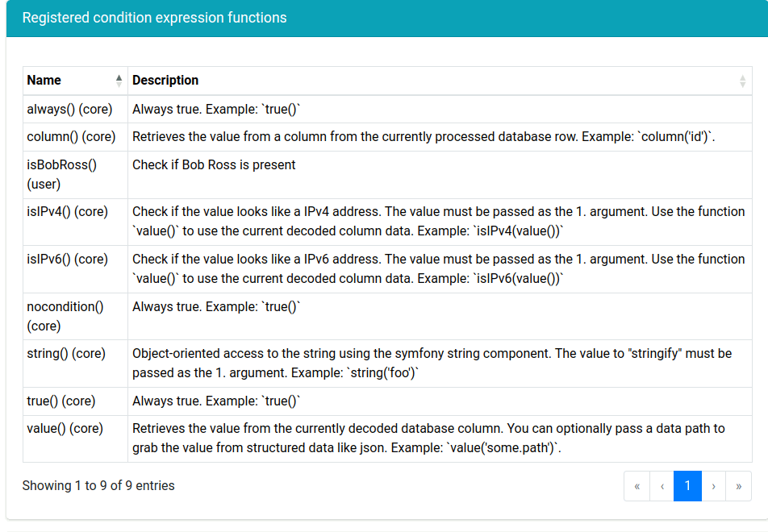Viewport: 768px width, 532px height.
Task: Select the always() (core) row
Action: point(387,109)
